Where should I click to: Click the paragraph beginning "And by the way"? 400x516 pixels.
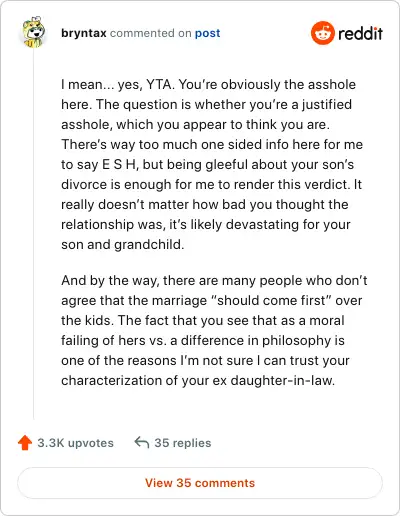[214, 330]
